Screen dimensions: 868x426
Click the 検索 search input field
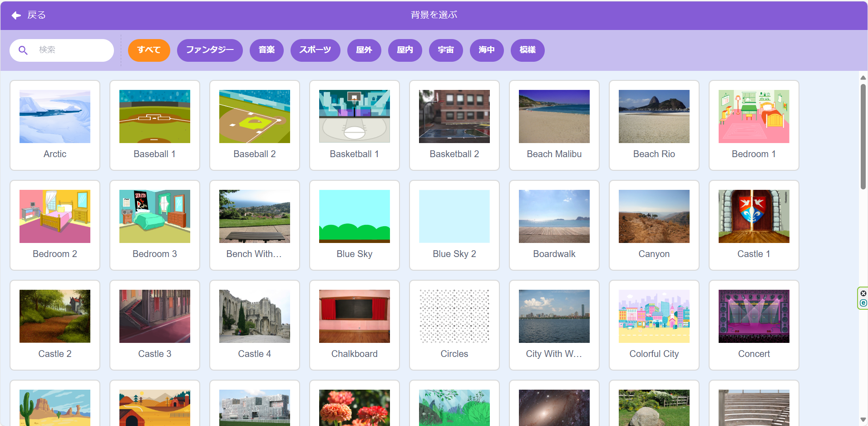73,50
